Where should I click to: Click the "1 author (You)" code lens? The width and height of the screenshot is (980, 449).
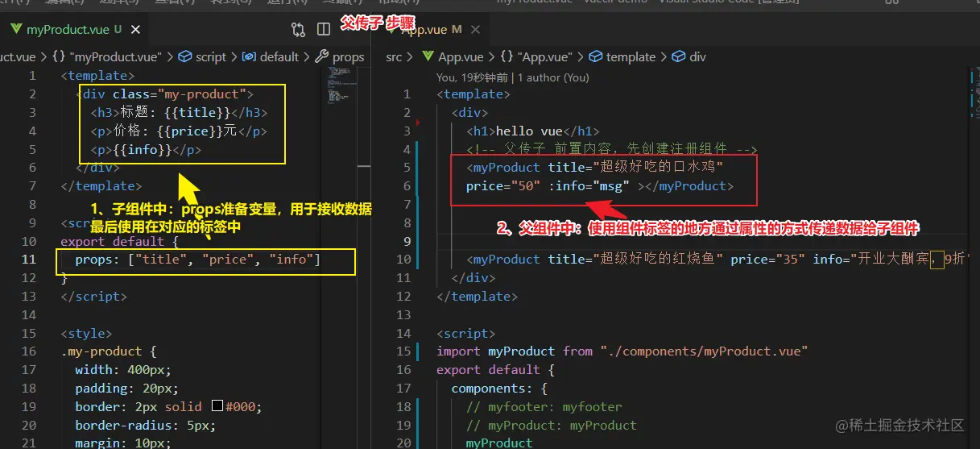point(554,77)
